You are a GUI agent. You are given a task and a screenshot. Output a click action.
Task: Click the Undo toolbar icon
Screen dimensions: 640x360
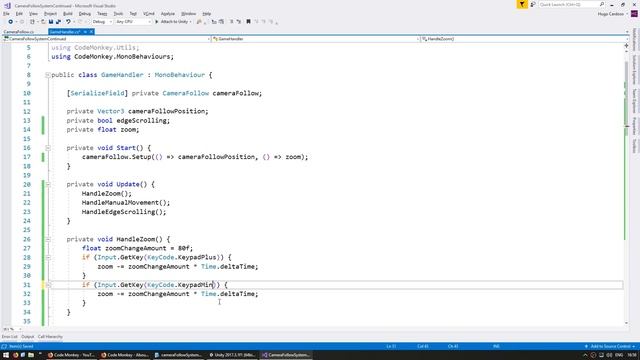coord(68,22)
